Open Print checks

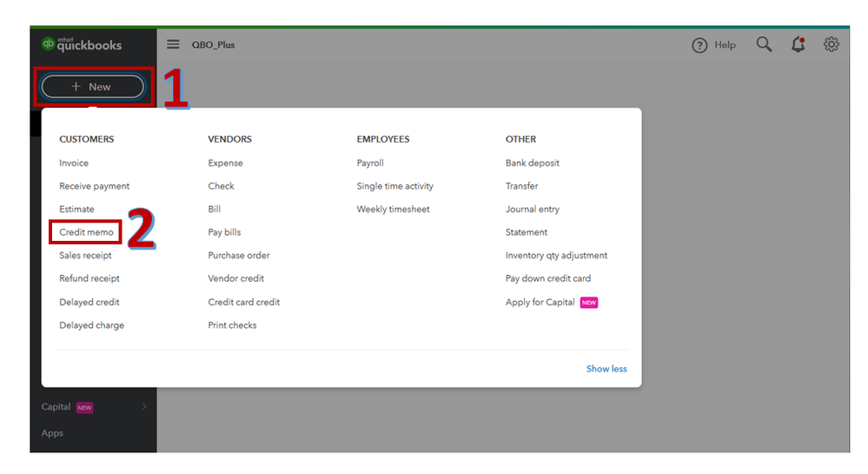pos(232,325)
